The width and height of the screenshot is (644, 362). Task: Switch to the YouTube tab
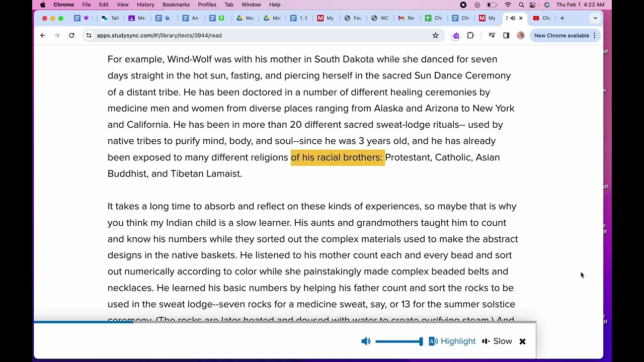(541, 18)
